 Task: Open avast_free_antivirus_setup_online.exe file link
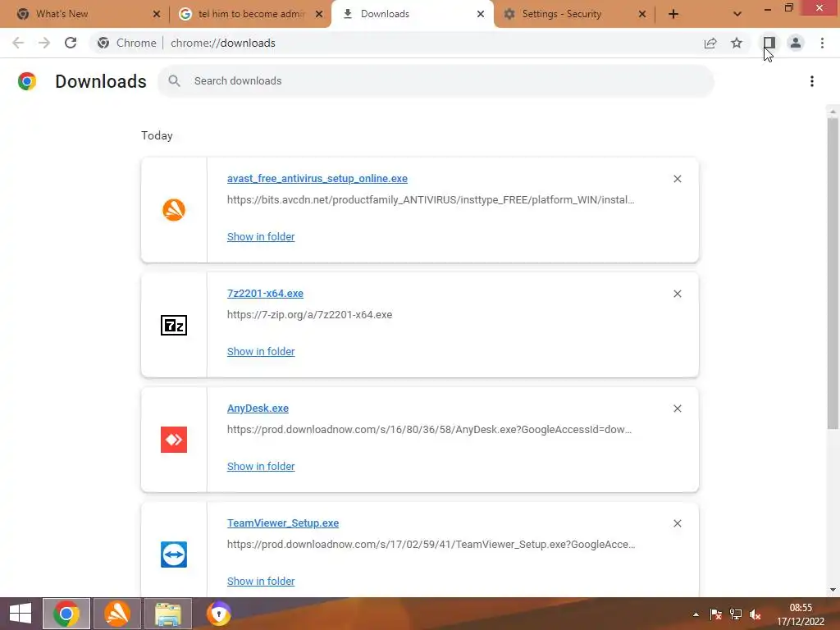[317, 178]
